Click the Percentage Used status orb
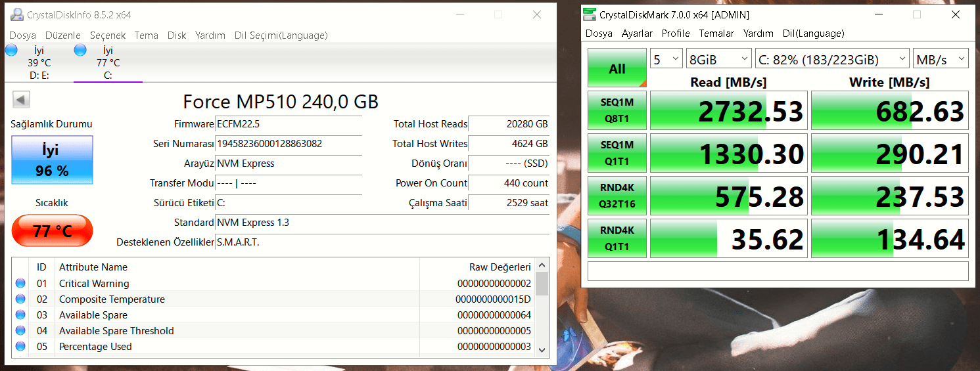 pyautogui.click(x=20, y=347)
